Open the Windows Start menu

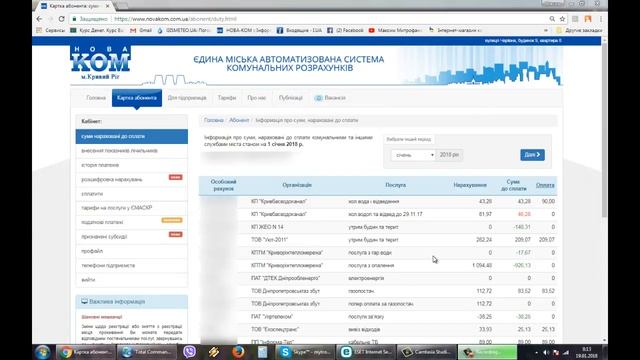point(42,352)
